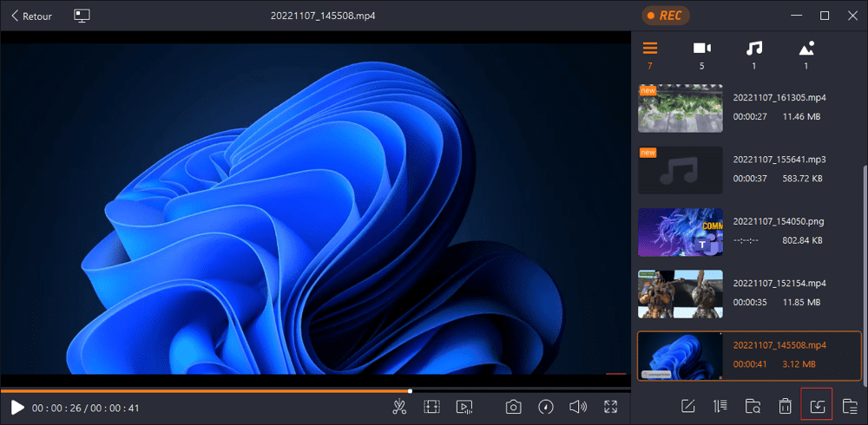The image size is (868, 425).
Task: Click the sort order icon
Action: tap(720, 406)
